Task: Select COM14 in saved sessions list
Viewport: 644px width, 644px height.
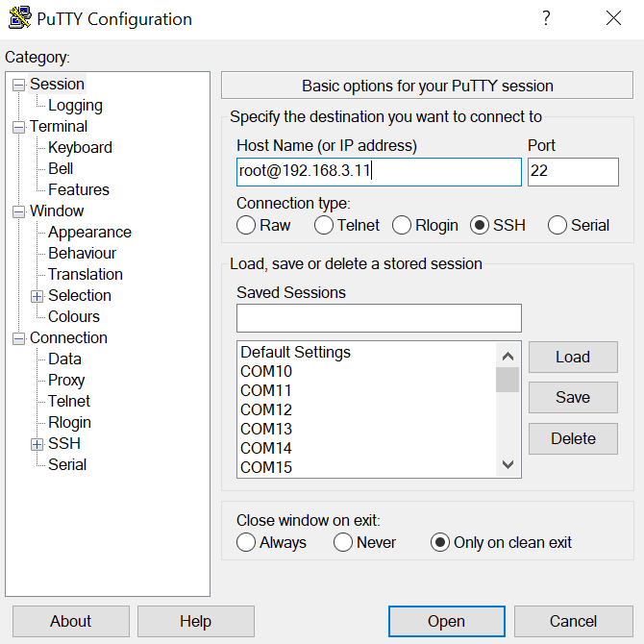Action: (367, 448)
